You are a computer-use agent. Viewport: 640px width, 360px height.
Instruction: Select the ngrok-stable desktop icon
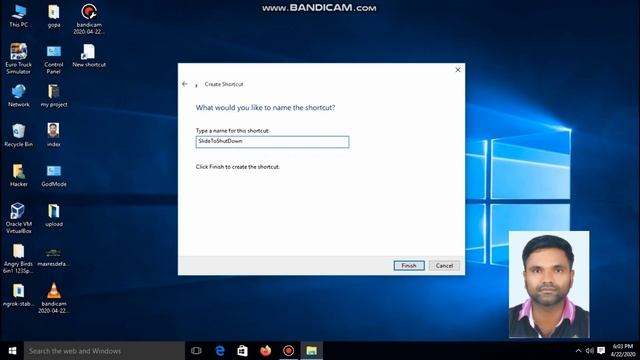pos(19,295)
